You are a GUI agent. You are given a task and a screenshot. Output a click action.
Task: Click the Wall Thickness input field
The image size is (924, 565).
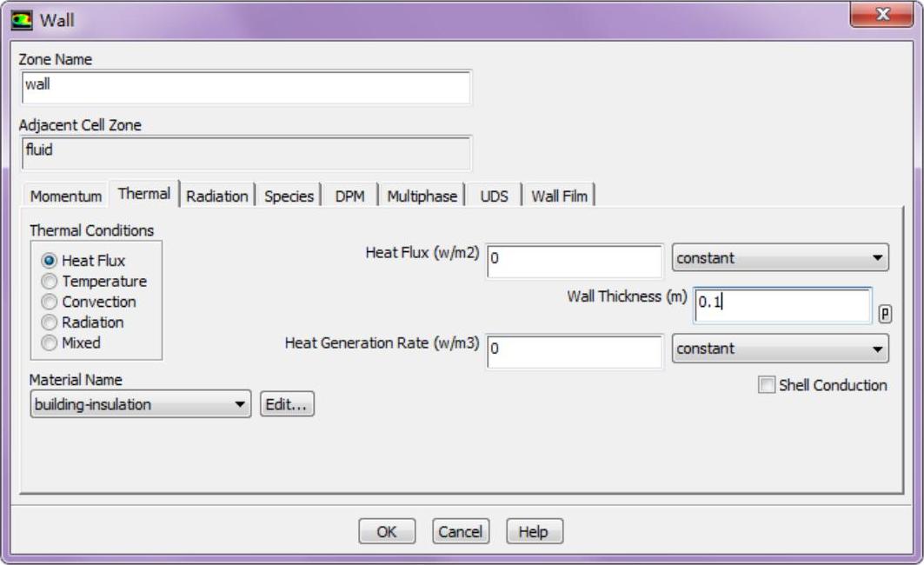pyautogui.click(x=782, y=304)
